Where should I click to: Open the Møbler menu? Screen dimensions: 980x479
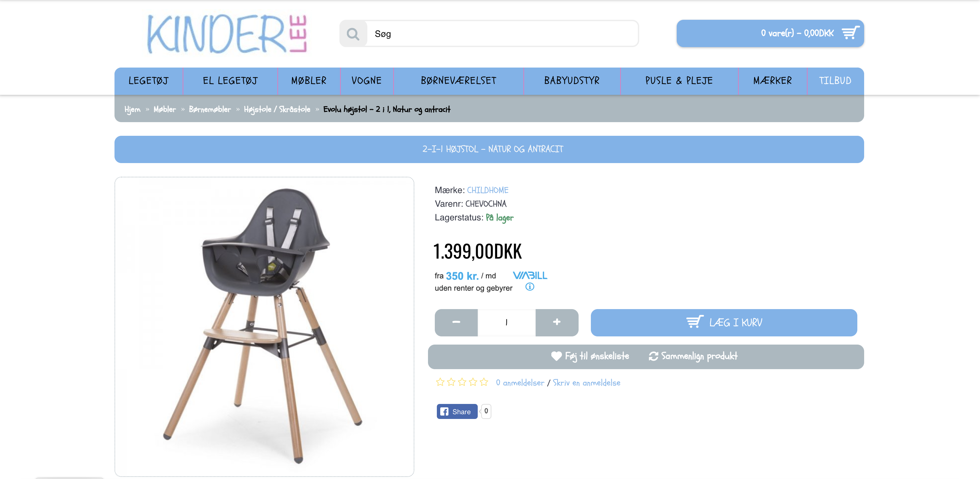pyautogui.click(x=309, y=81)
